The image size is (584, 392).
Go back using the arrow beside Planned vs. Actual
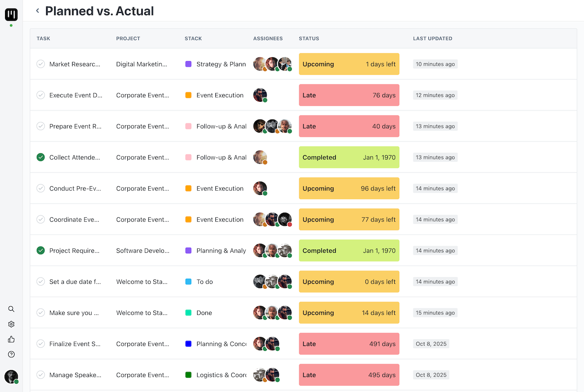pyautogui.click(x=37, y=11)
